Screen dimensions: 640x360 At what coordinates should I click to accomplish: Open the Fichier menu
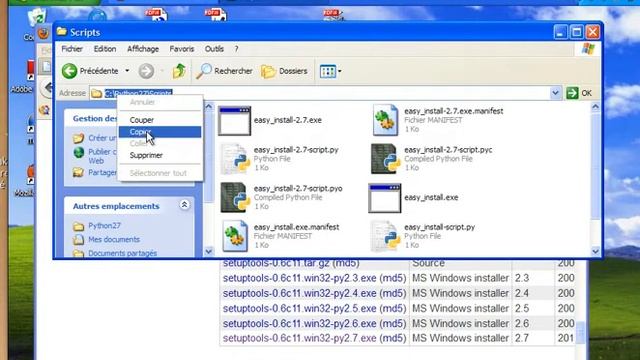[x=72, y=49]
